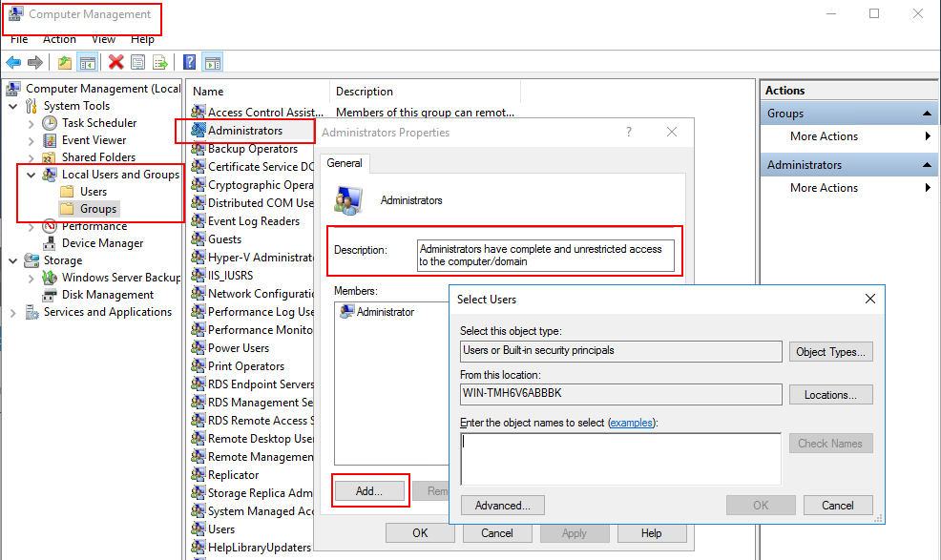Click Help button in Administrators Properties dialog
Screen dimensions: 941x560
tap(651, 533)
